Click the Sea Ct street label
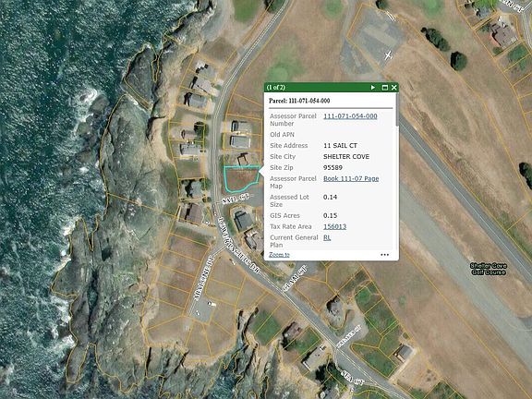The image size is (532, 399). click(x=353, y=378)
